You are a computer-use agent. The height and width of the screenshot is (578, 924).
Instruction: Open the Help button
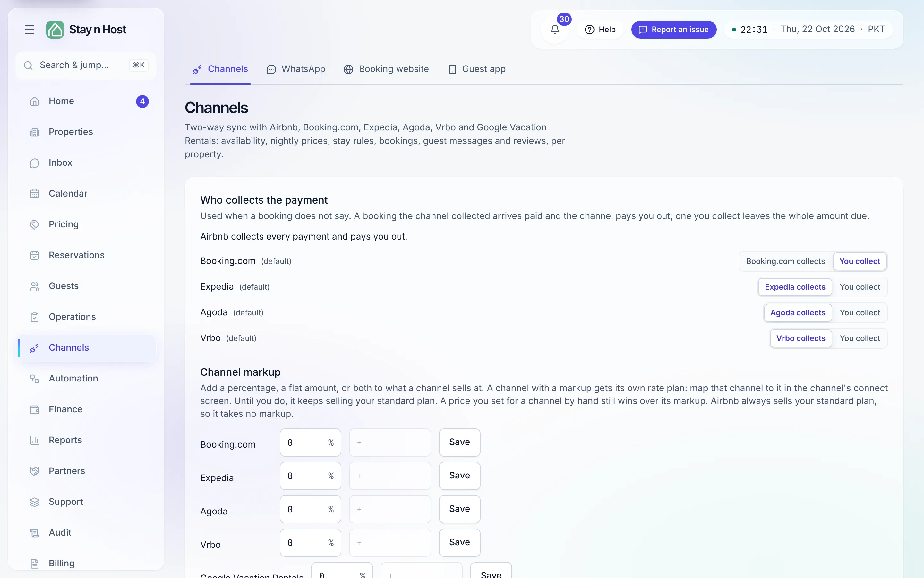pos(600,30)
